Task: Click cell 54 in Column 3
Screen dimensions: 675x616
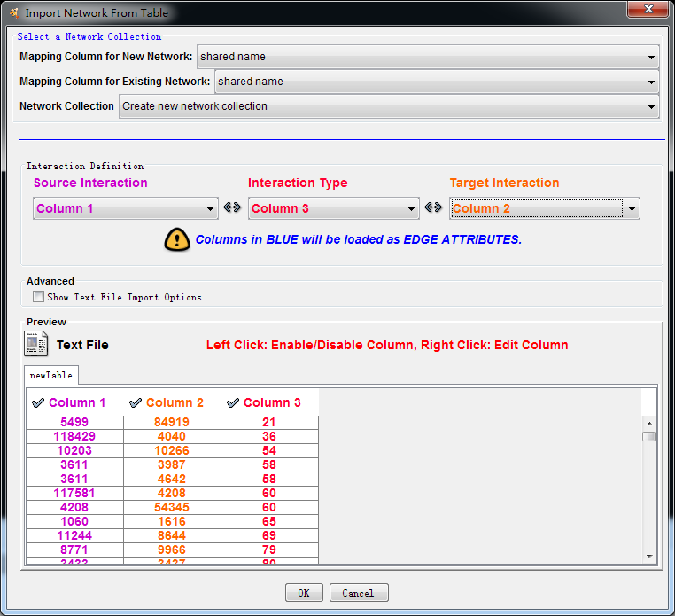Action: tap(269, 450)
